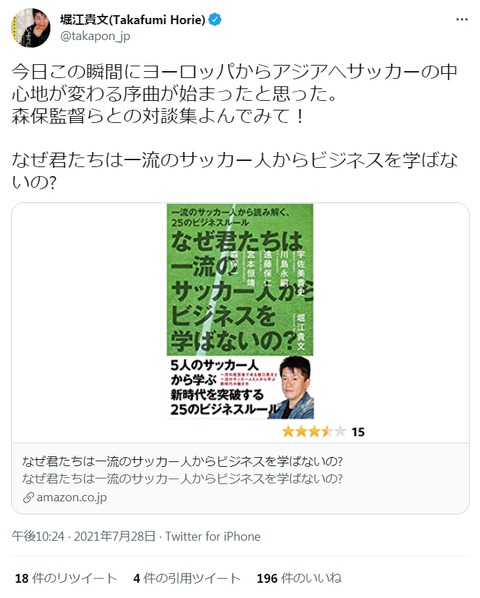Image resolution: width=480 pixels, height=598 pixels.
Task: Open the link card title なぜ君たちは一流の
Action: click(182, 461)
